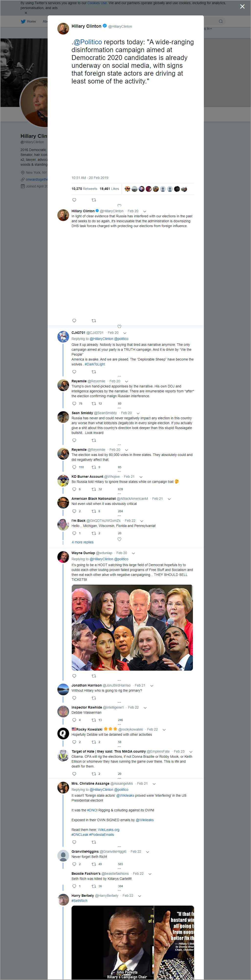Click the retweet icon on Wayne Dunlap's tweet
The image size is (251, 980).
pos(94,676)
